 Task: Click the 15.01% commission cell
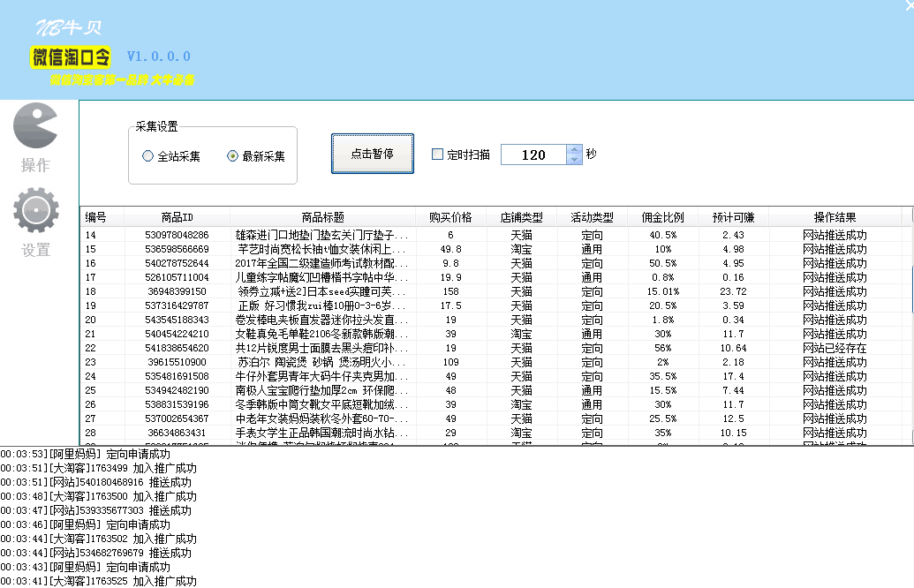coord(663,291)
